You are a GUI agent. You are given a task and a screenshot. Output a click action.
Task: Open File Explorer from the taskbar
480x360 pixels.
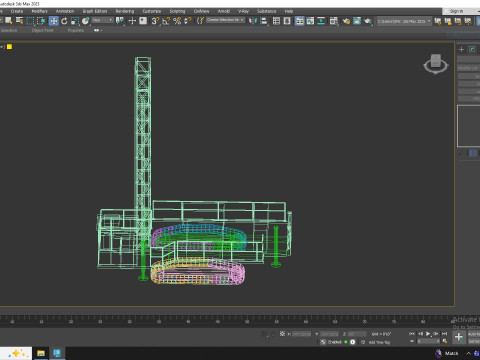[x=41, y=353]
